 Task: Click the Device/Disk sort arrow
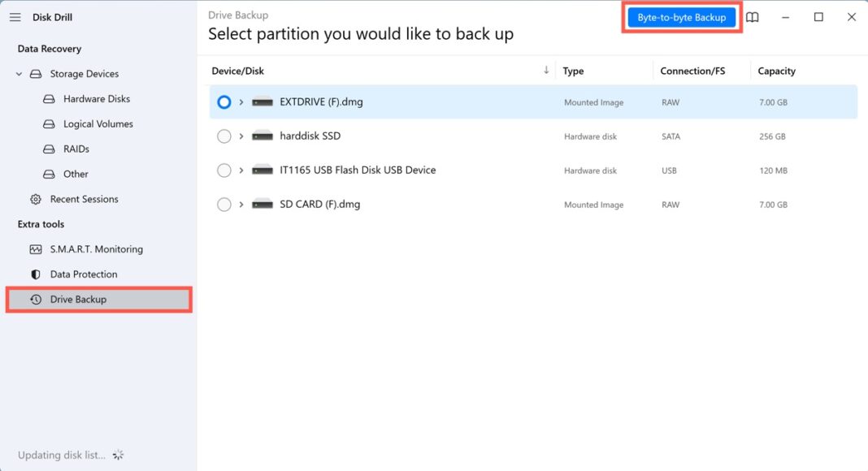pyautogui.click(x=546, y=71)
